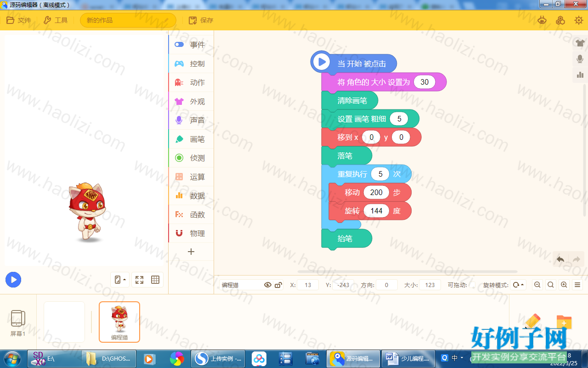Toggle the sprite lock icon
Viewport: 588px width, 368px height.
pos(278,285)
